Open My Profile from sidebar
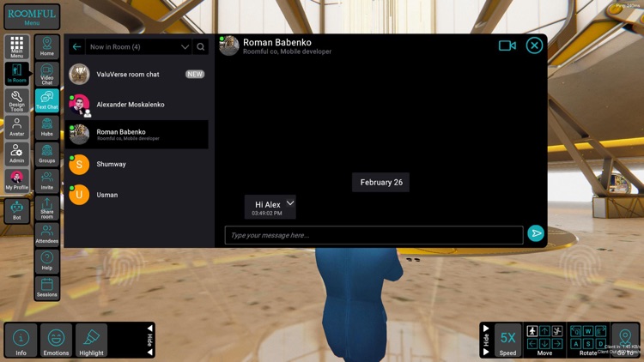644x362 pixels. point(17,181)
